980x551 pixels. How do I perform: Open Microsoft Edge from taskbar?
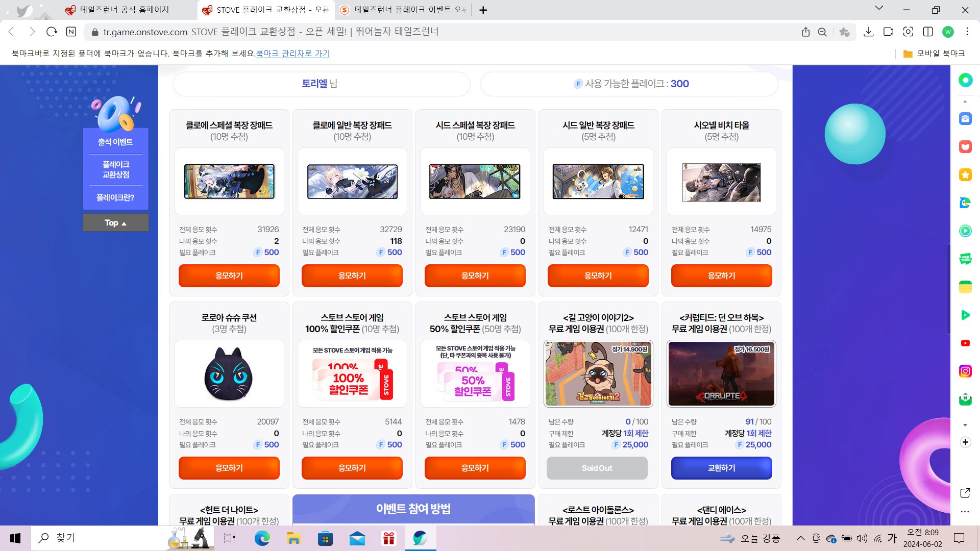(262, 538)
